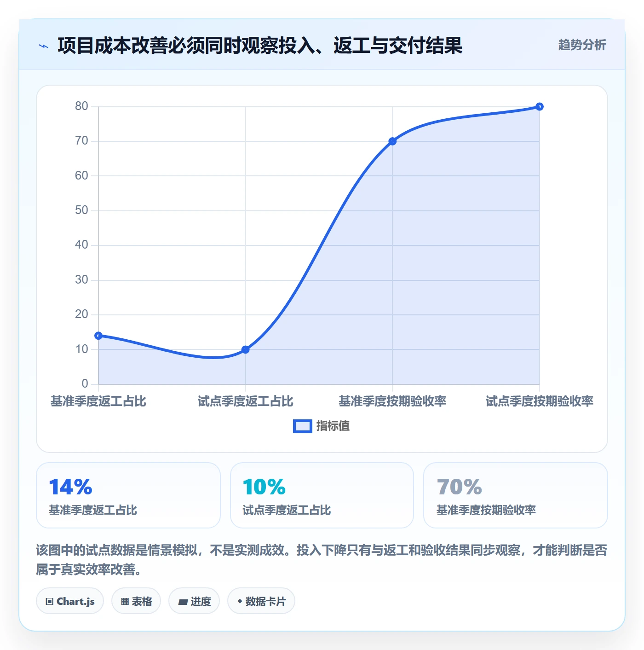Click the y-axis label 80
The height and width of the screenshot is (650, 644).
pyautogui.click(x=81, y=106)
